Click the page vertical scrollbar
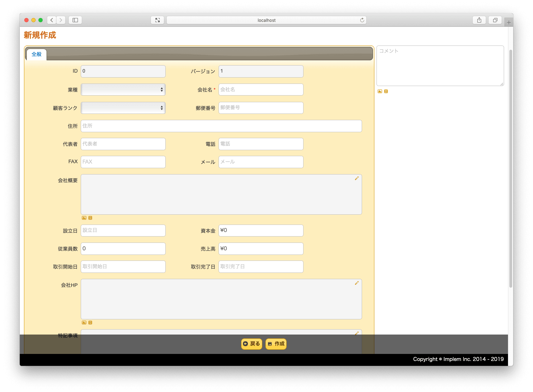Viewport: 533px width, 392px height. pos(511,169)
